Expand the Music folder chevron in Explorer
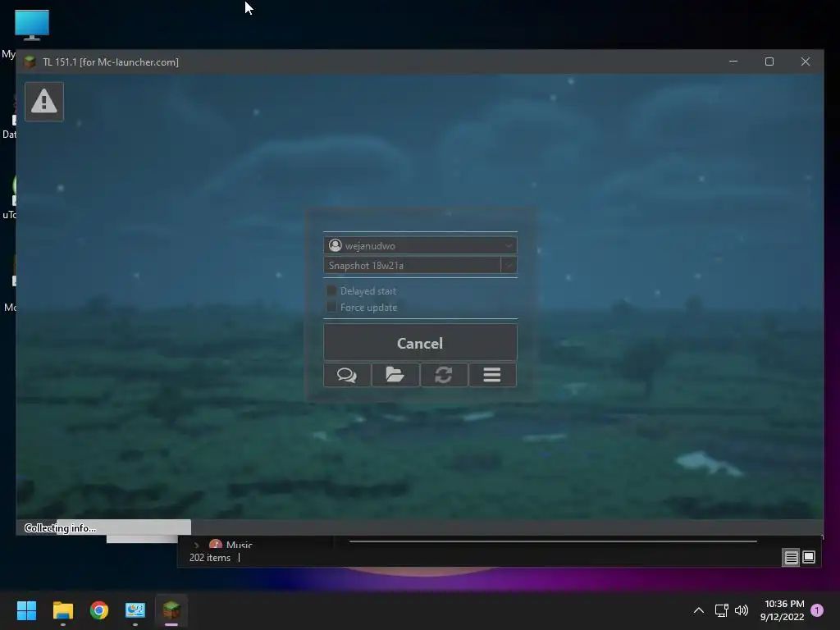Screen dimensions: 840x630 [197, 545]
